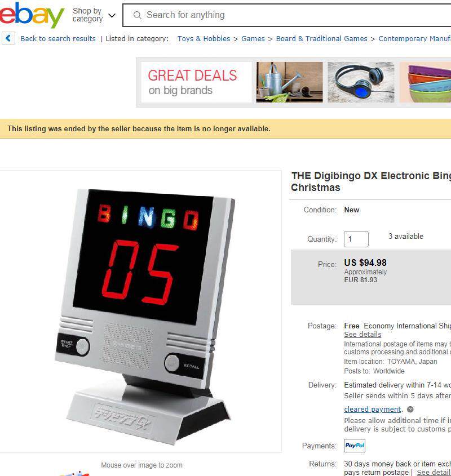The height and width of the screenshot is (476, 451).
Task: Open See details for postage
Action: point(362,334)
